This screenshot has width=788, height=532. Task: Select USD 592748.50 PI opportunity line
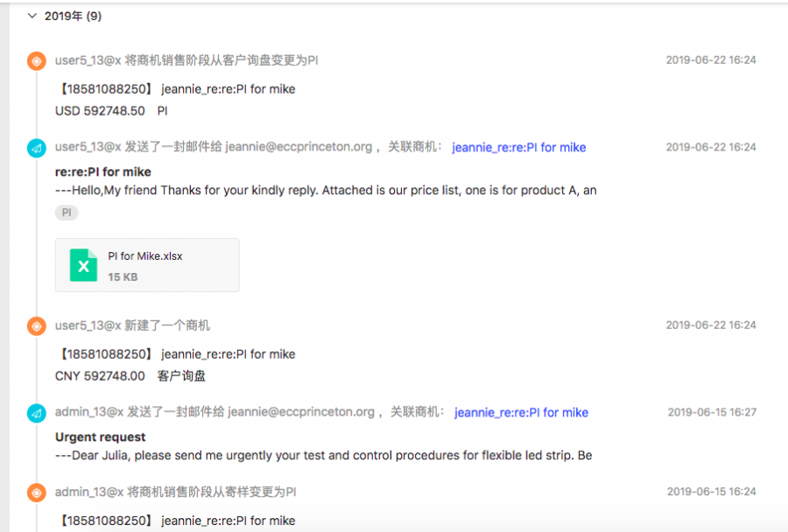[x=111, y=111]
